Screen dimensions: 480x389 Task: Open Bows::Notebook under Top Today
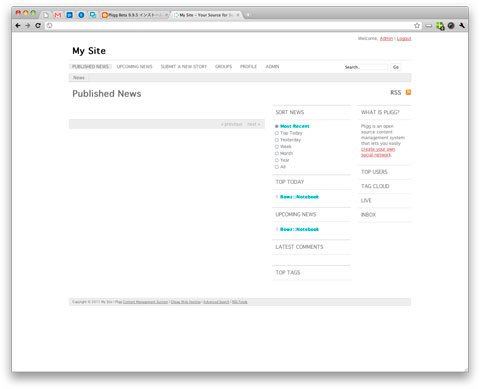[299, 197]
